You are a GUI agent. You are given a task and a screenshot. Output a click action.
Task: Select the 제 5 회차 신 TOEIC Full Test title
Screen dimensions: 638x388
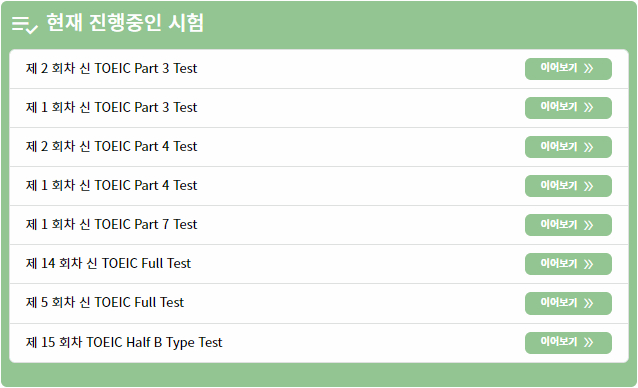click(x=105, y=303)
